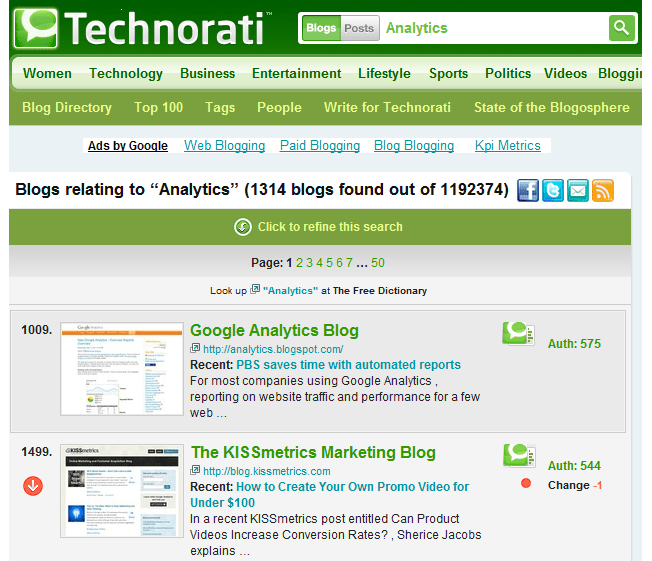The height and width of the screenshot is (561, 652).
Task: Click the Technorati logo speech bubble icon
Action: click(x=36, y=28)
